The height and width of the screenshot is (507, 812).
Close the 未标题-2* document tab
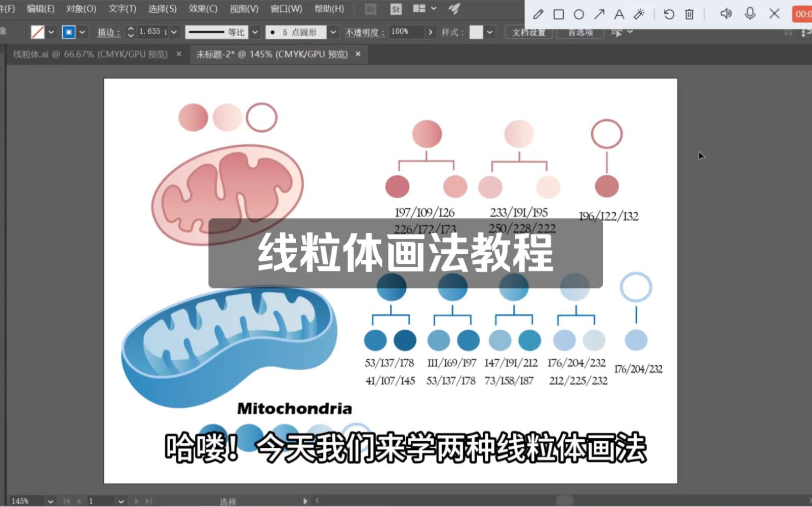pos(358,54)
